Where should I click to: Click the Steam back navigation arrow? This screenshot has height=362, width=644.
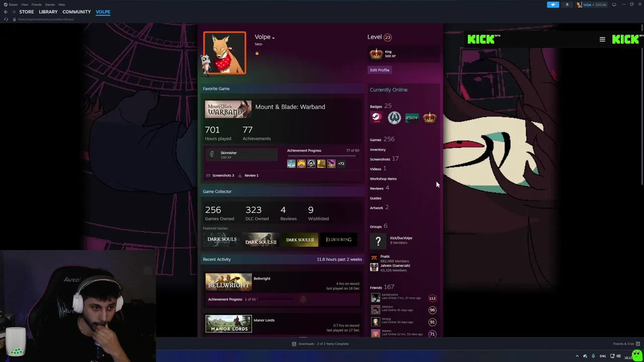click(6, 12)
